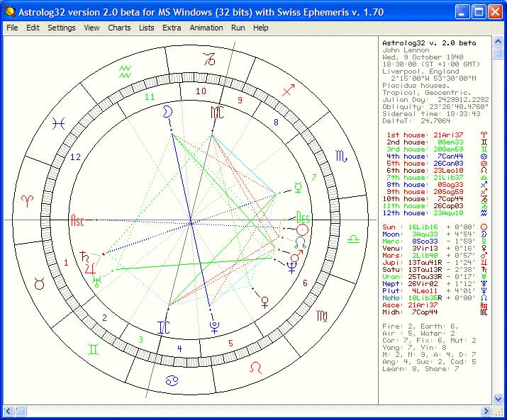Click the Leo sign on the zodiac ring
Image resolution: width=507 pixels, height=420 pixels.
(x=255, y=368)
